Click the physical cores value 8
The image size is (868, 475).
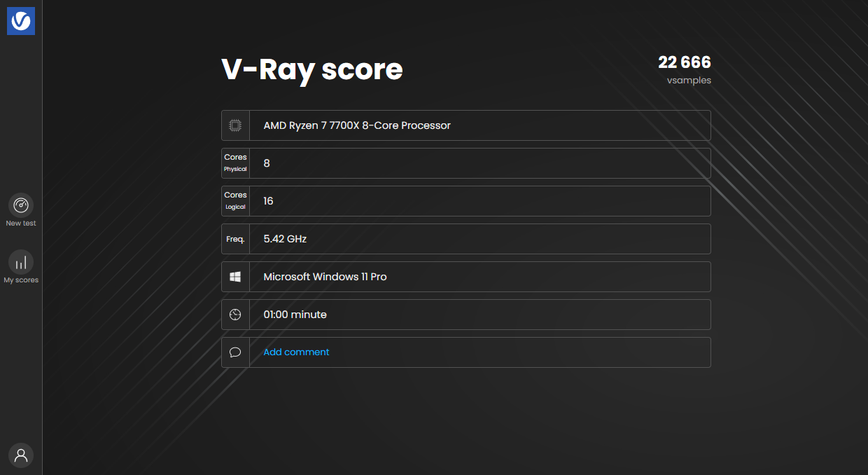tap(267, 163)
